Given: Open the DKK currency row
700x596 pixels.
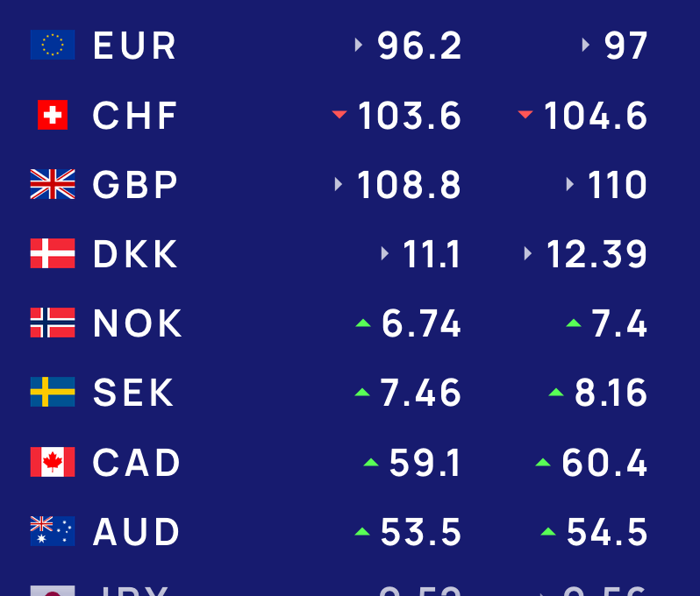Looking at the screenshot, I should (135, 254).
